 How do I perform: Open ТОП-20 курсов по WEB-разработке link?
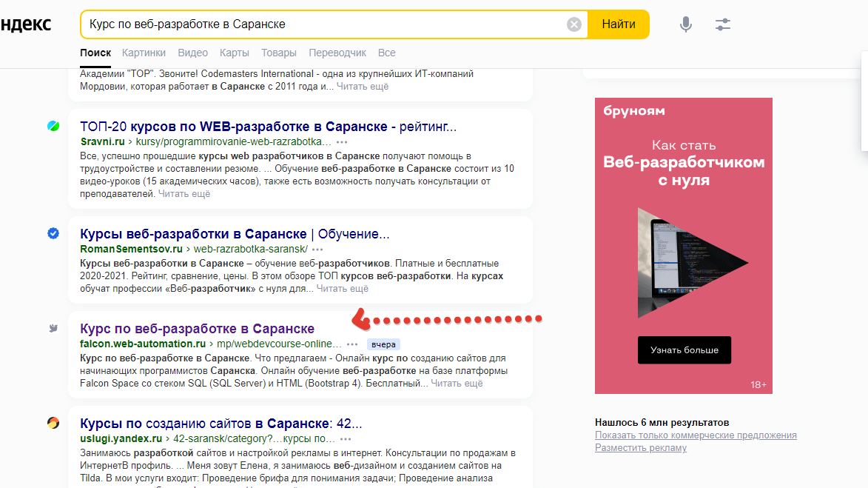268,127
